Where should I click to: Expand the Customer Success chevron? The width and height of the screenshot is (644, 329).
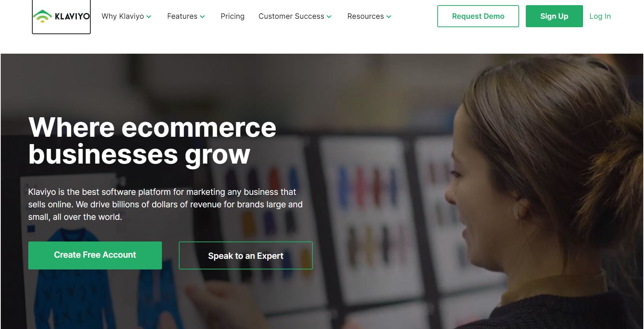pyautogui.click(x=329, y=17)
